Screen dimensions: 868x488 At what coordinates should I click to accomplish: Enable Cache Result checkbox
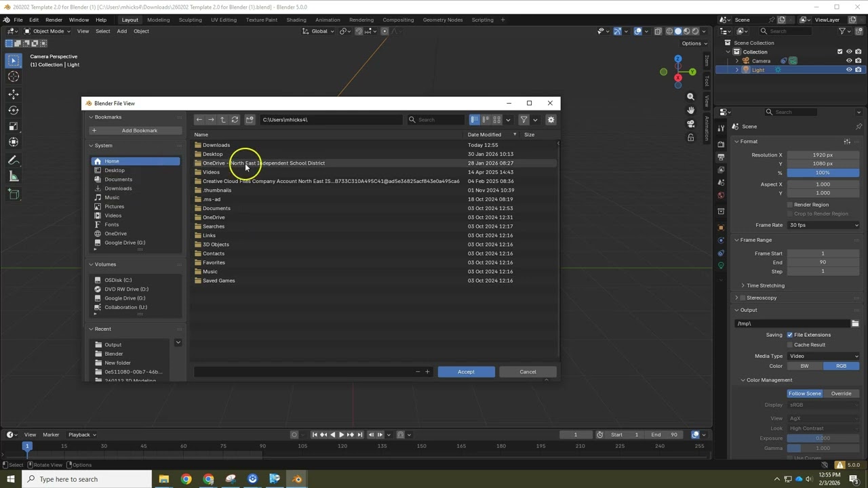[x=790, y=345]
